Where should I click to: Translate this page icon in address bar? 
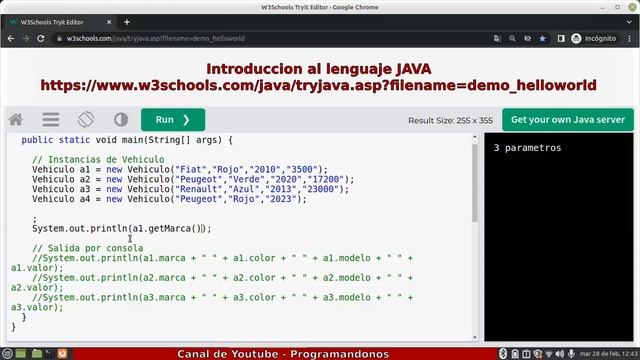[497, 38]
